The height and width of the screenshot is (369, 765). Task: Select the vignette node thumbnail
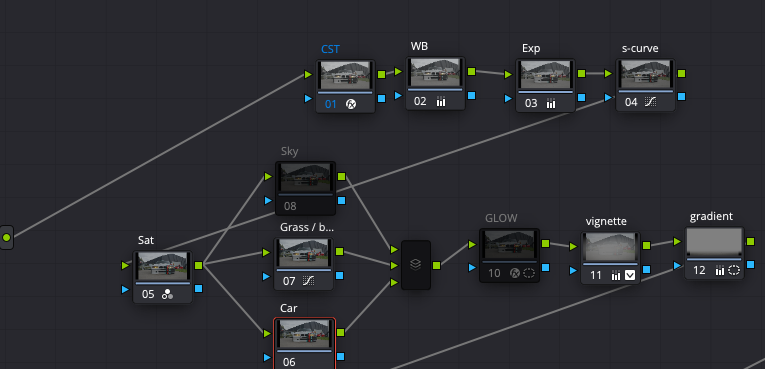click(610, 246)
